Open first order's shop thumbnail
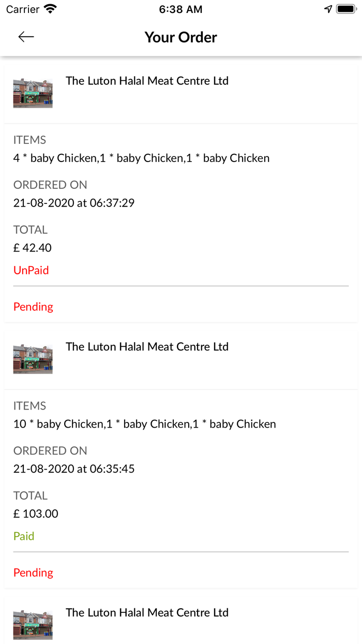The width and height of the screenshot is (362, 644). click(x=33, y=93)
